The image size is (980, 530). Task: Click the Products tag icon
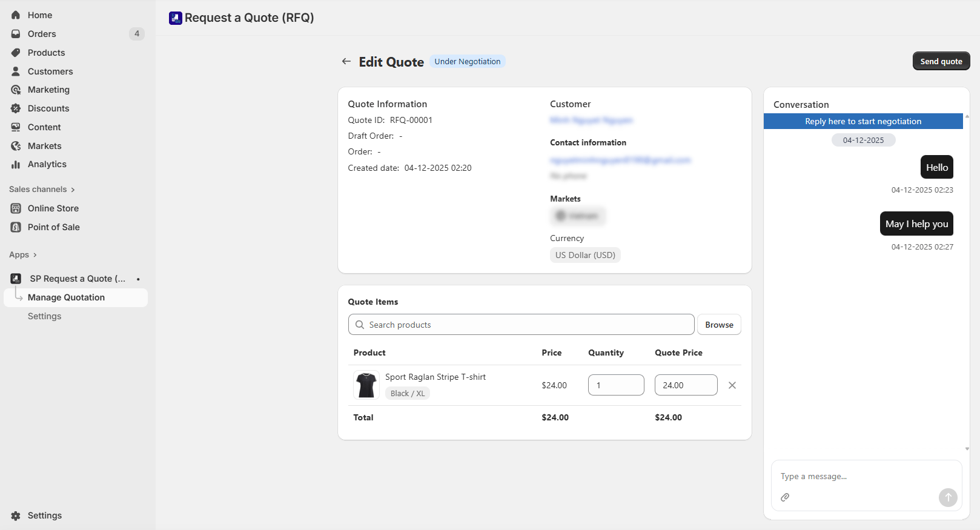pos(16,53)
